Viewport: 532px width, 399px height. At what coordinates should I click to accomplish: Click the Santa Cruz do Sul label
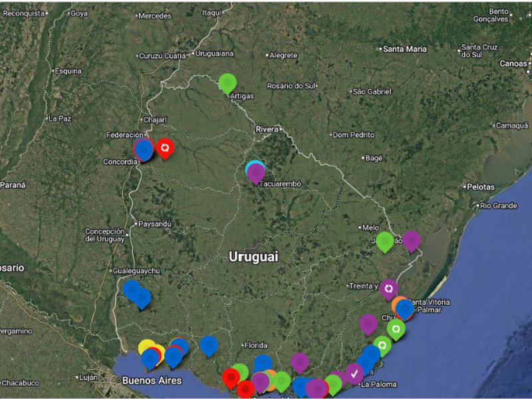pyautogui.click(x=479, y=51)
